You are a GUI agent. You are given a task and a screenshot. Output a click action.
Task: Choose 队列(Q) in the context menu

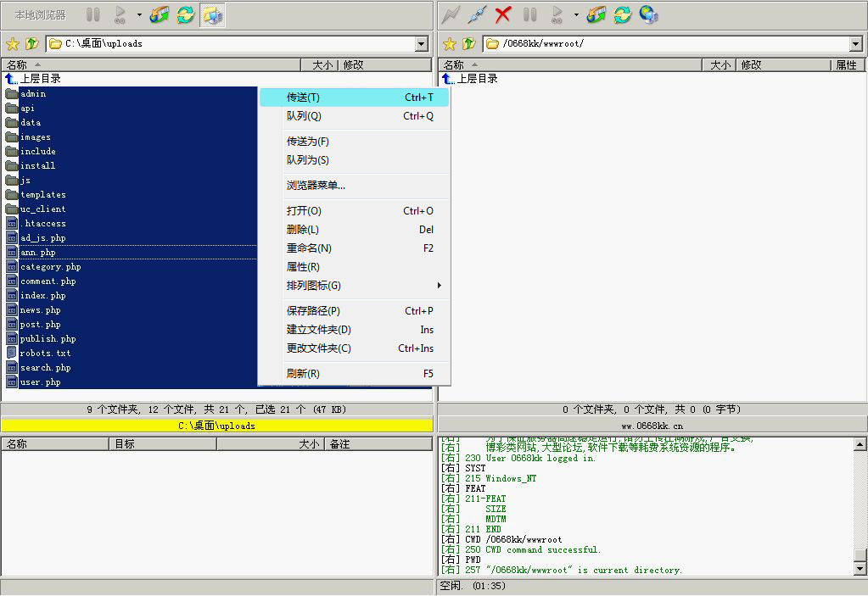pyautogui.click(x=355, y=116)
